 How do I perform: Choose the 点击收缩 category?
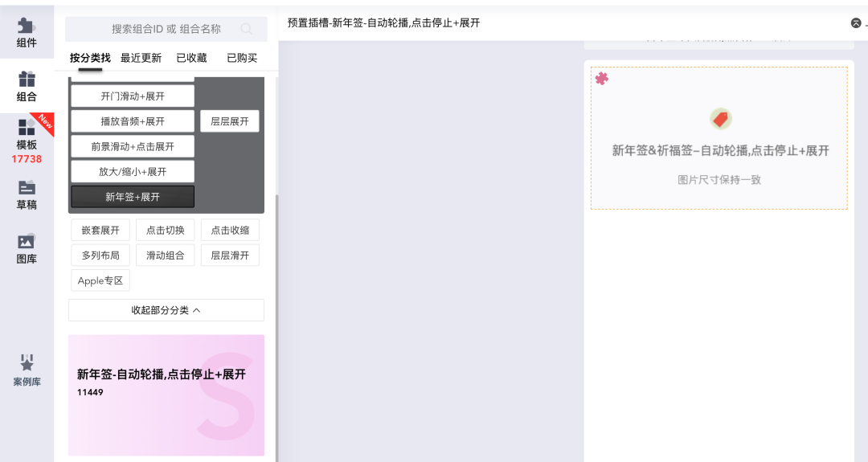coord(230,230)
